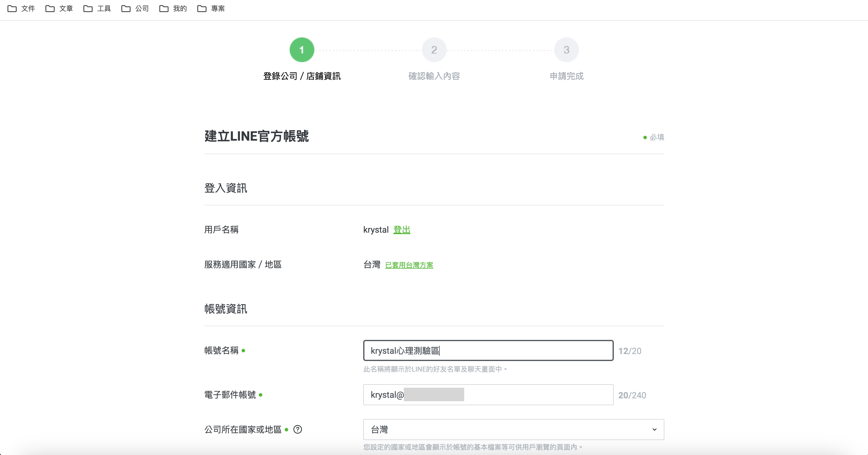Open the 文章 bookmark folder
The width and height of the screenshot is (868, 455).
pyautogui.click(x=59, y=8)
